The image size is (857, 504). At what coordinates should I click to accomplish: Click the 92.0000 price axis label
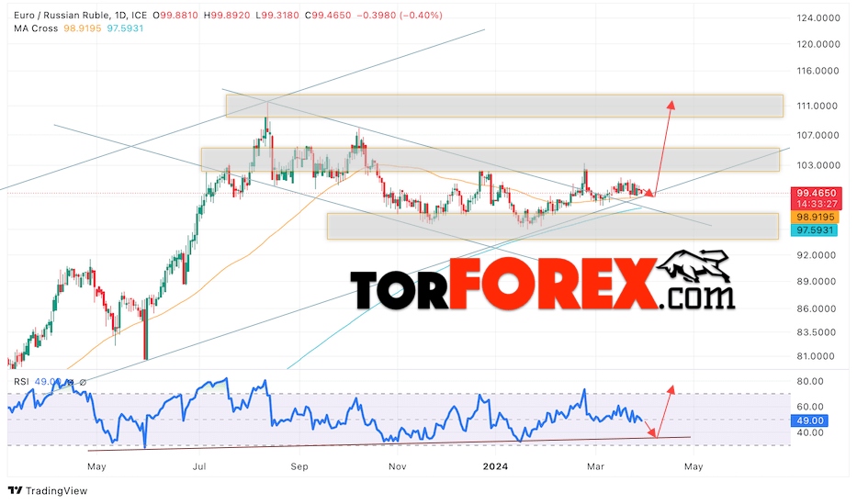coord(816,255)
